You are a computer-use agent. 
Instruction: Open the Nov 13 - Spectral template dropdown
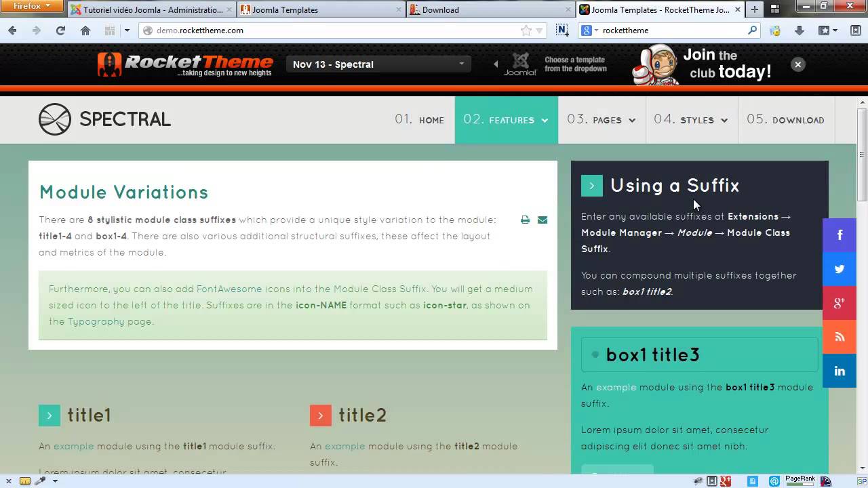pyautogui.click(x=378, y=64)
